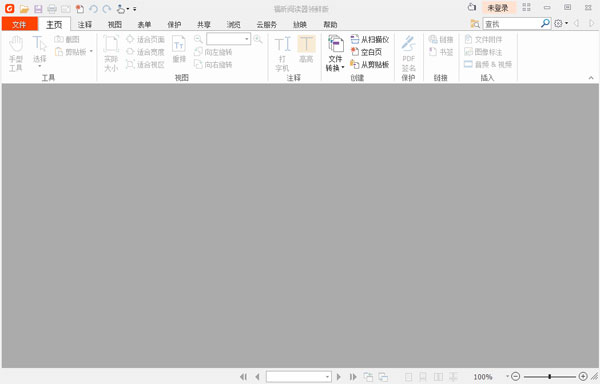The width and height of the screenshot is (600, 384).
Task: Click the Redo arrow icon
Action: point(107,9)
